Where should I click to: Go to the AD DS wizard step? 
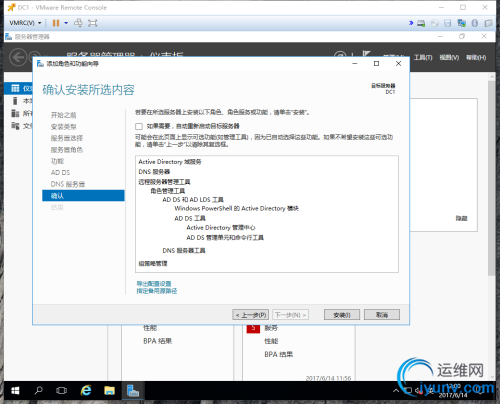(60, 172)
